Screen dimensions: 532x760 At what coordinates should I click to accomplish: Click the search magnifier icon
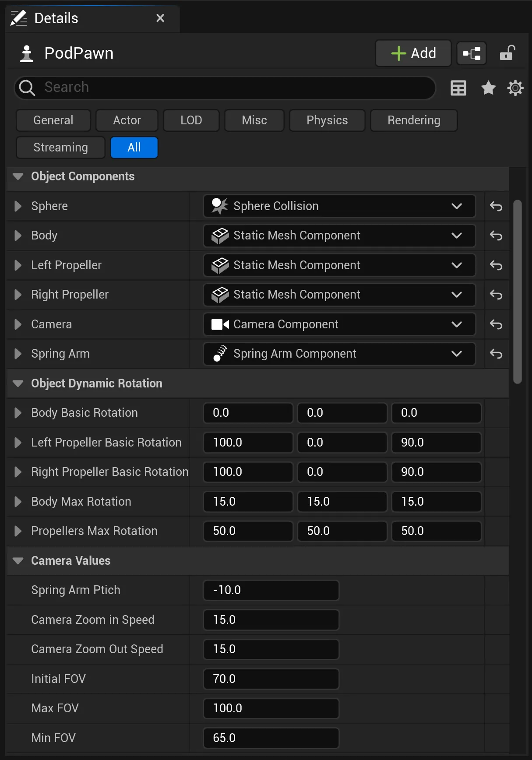pyautogui.click(x=27, y=88)
